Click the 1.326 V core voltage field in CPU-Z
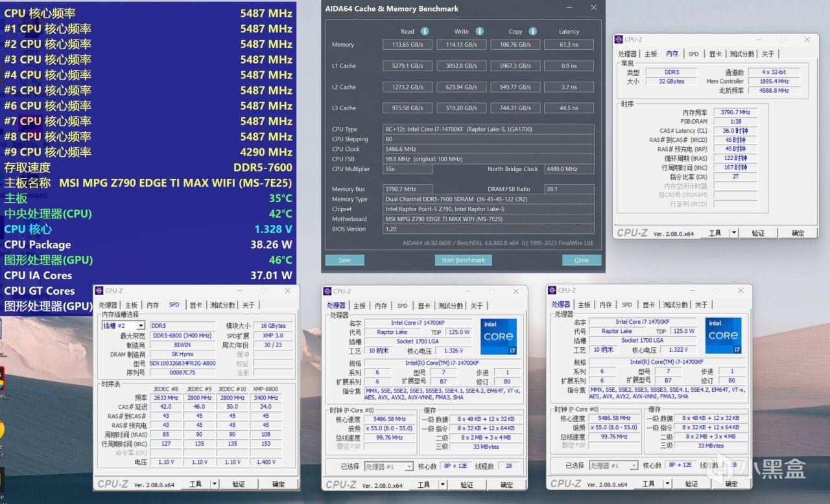The height and width of the screenshot is (504, 830). [453, 350]
